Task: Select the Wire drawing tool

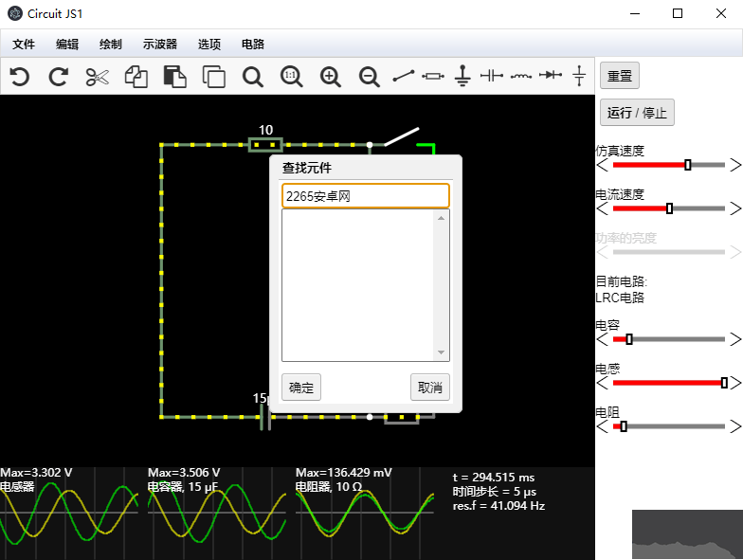Action: [404, 76]
